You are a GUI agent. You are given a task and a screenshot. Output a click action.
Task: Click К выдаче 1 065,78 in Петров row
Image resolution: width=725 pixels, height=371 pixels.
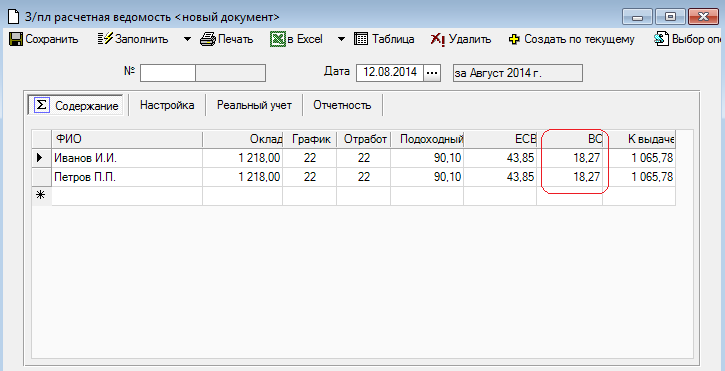pyautogui.click(x=639, y=177)
